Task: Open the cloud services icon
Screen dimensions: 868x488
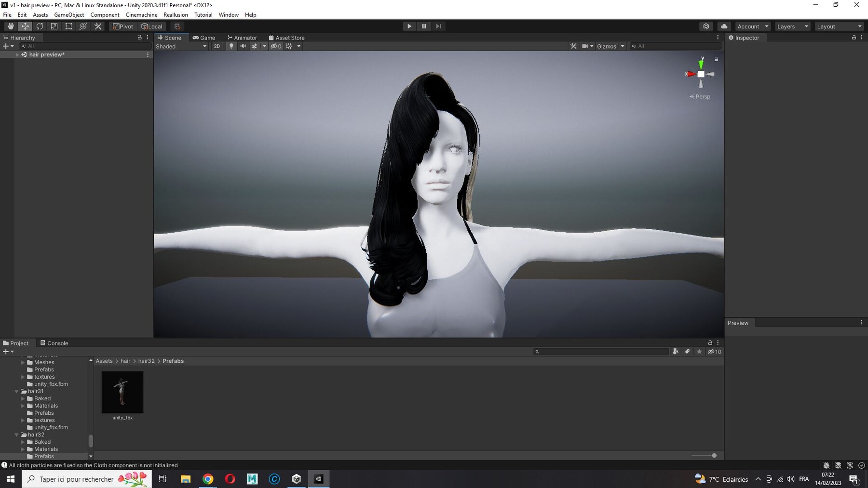Action: click(724, 26)
